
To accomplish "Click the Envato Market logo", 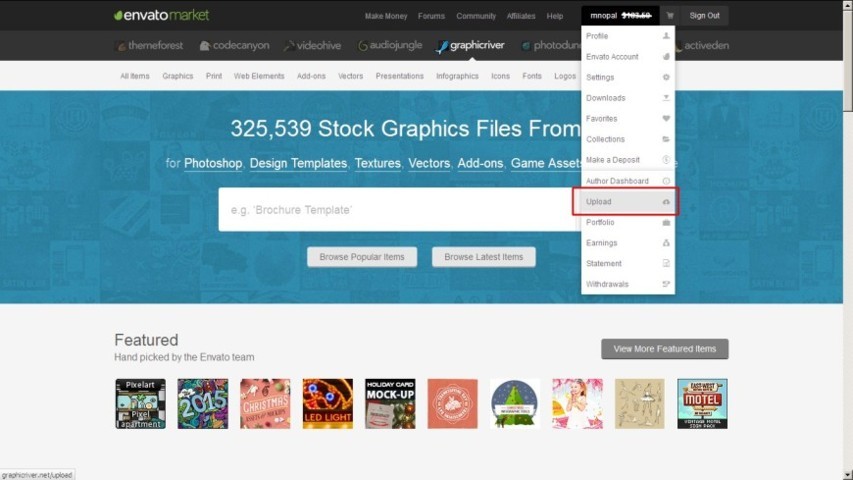I will 161,15.
